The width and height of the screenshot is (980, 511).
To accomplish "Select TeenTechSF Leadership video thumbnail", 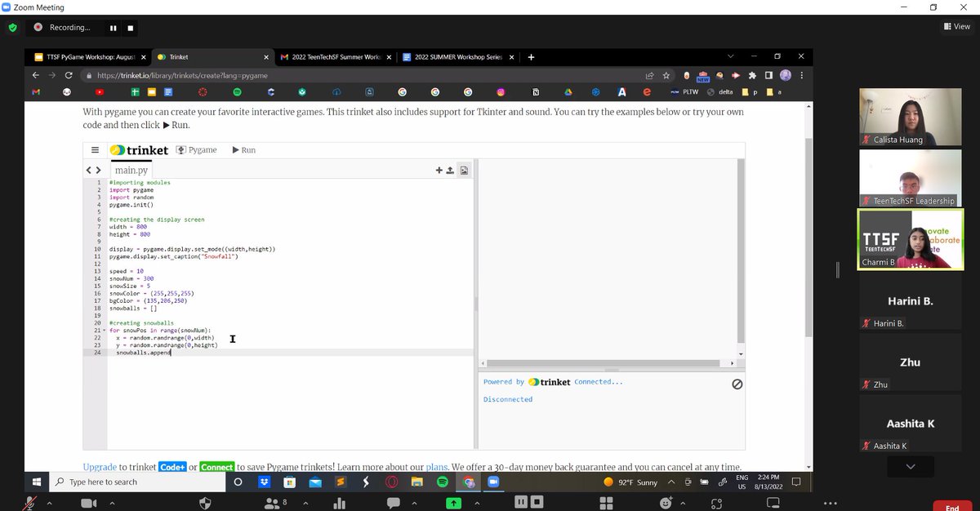I will pos(910,178).
